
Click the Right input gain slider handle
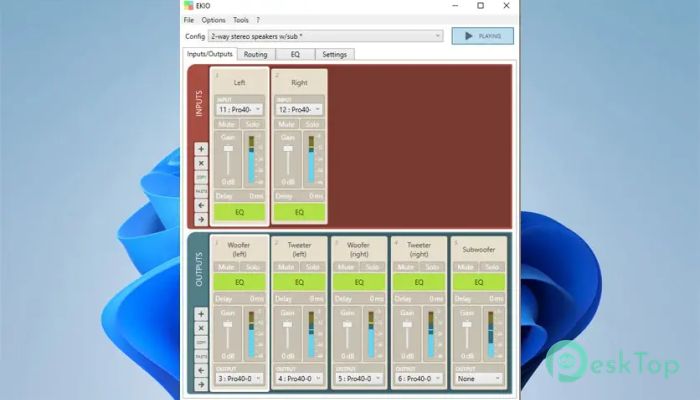[x=288, y=149]
